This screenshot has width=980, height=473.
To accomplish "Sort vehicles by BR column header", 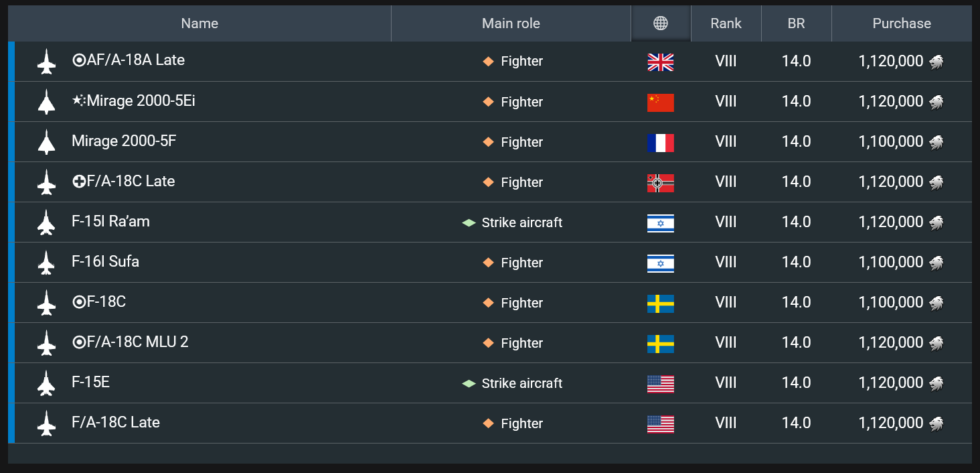I will pyautogui.click(x=796, y=23).
